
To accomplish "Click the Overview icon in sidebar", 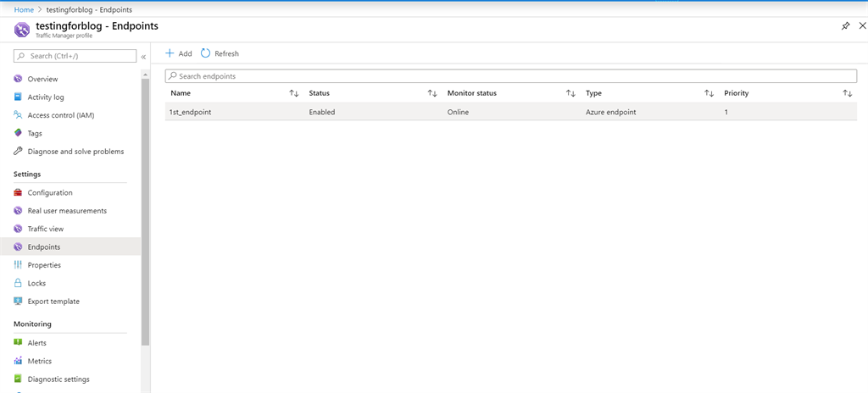I will pyautogui.click(x=18, y=79).
